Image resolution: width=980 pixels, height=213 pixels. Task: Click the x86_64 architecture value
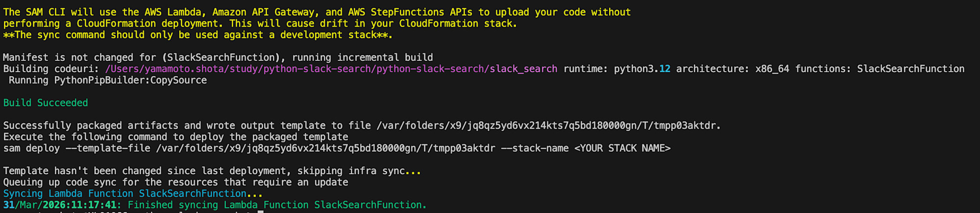[x=772, y=69]
